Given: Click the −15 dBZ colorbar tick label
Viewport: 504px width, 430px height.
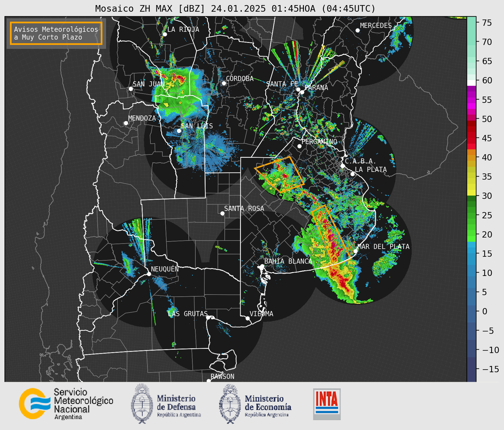Looking at the screenshot, I should (490, 369).
